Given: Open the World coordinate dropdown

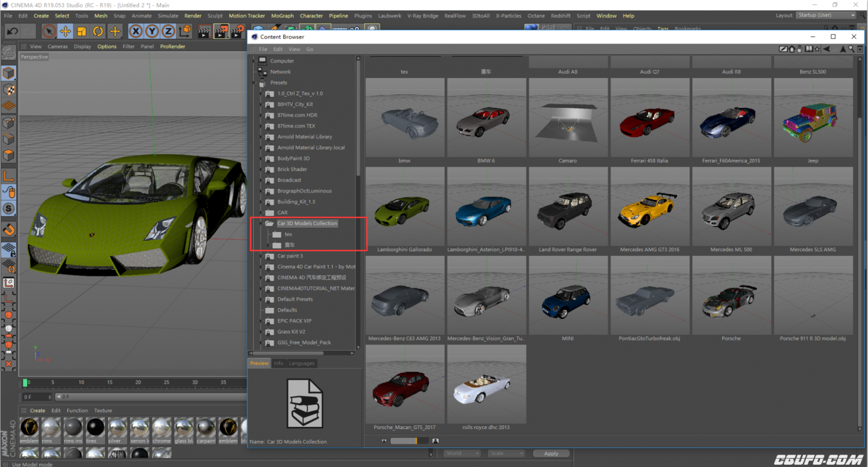Looking at the screenshot, I should coord(462,453).
